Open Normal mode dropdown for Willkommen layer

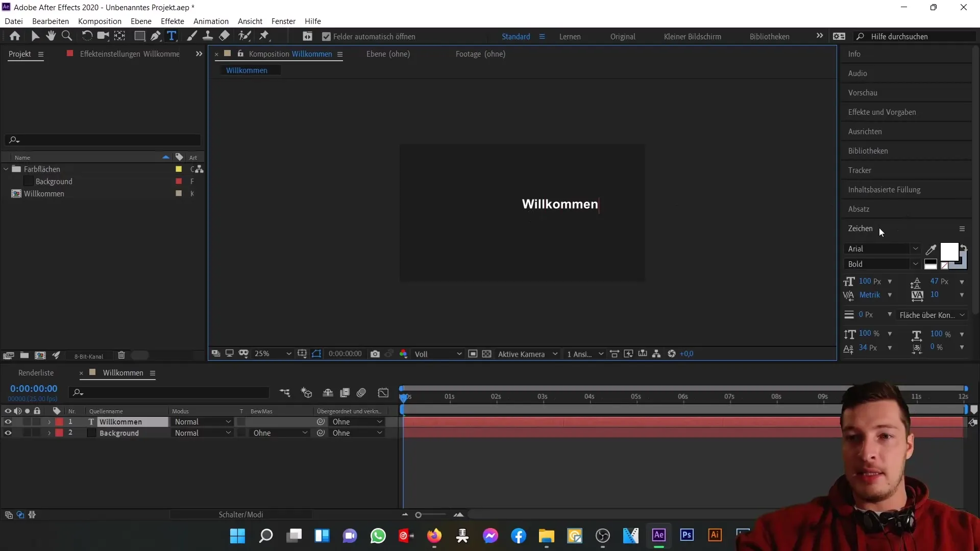(202, 422)
